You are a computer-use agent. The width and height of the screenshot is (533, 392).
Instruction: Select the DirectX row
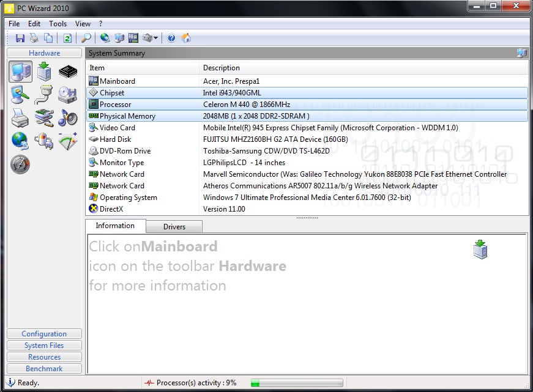[x=307, y=209]
